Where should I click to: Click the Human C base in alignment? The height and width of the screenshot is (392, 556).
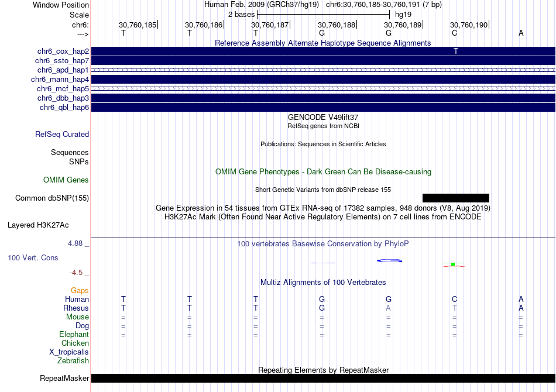[455, 300]
